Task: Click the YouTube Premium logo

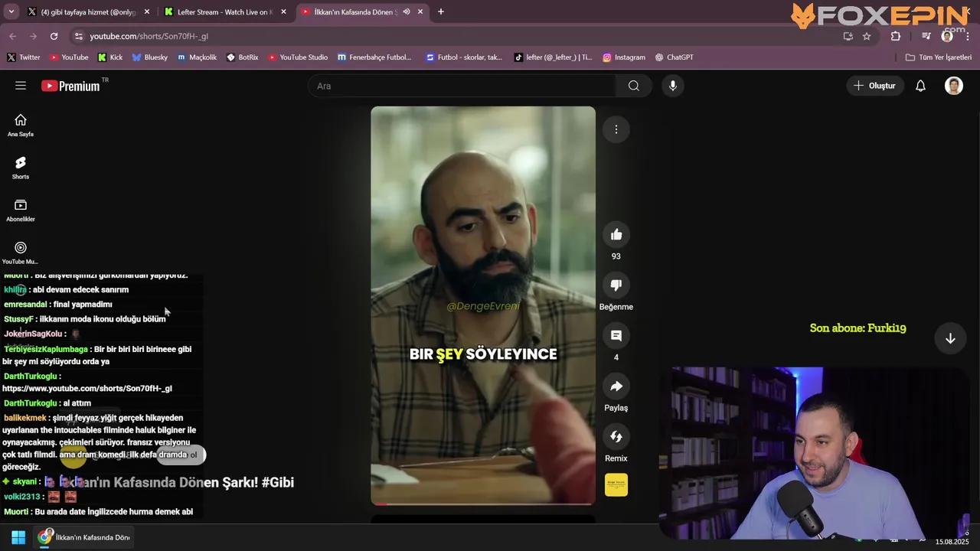Action: click(70, 86)
